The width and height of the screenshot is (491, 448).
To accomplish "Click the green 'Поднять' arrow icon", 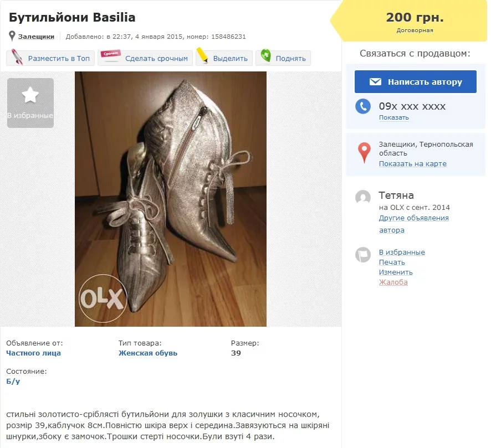I will click(x=265, y=58).
